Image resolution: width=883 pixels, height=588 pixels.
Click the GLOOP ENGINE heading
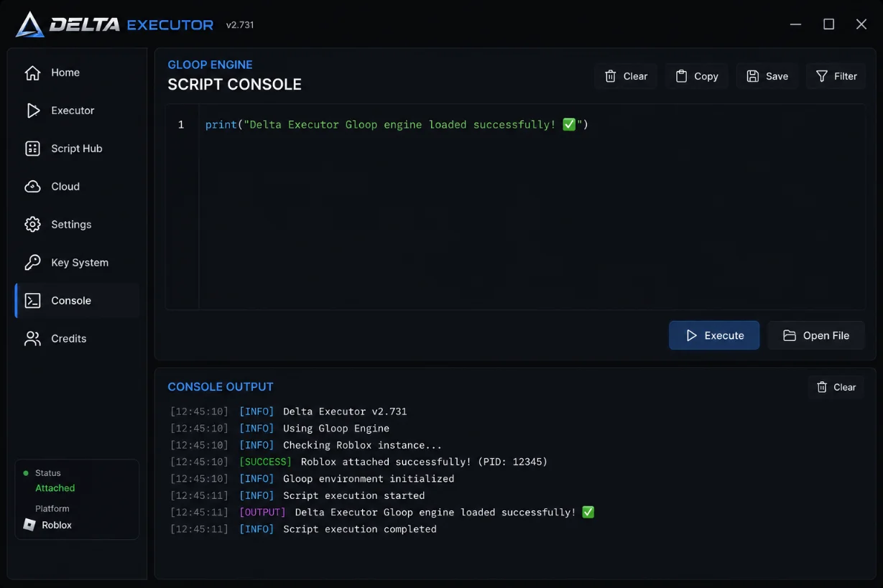[210, 65]
